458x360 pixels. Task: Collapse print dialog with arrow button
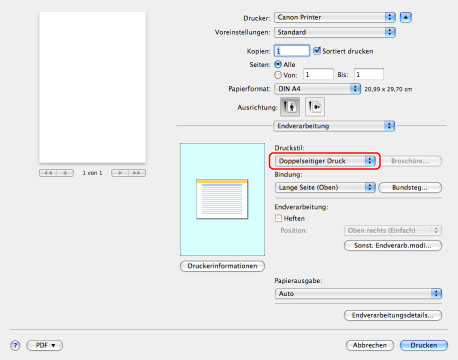405,17
